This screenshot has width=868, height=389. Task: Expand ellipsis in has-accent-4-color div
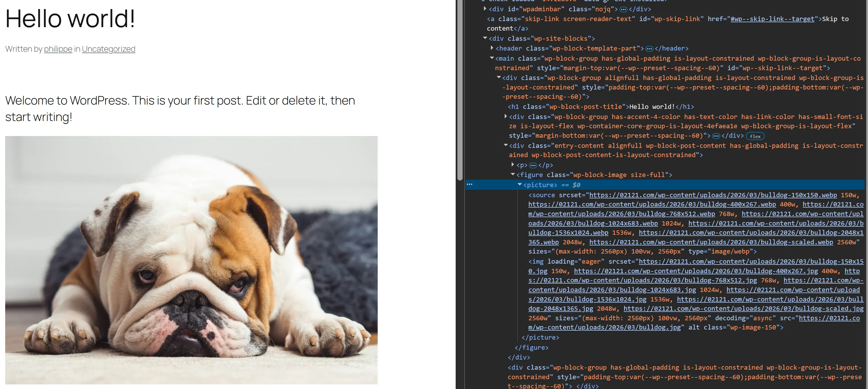tap(716, 136)
